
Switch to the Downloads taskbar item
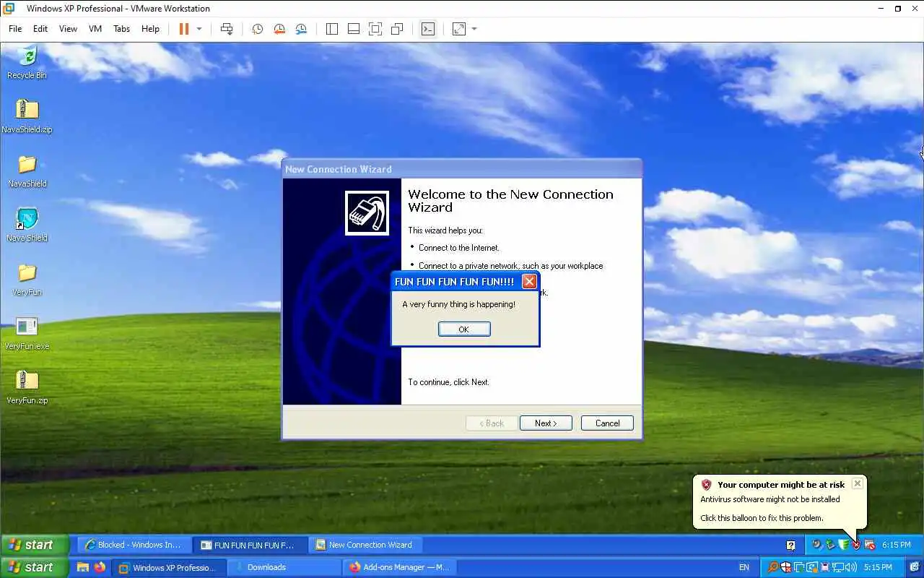283,567
